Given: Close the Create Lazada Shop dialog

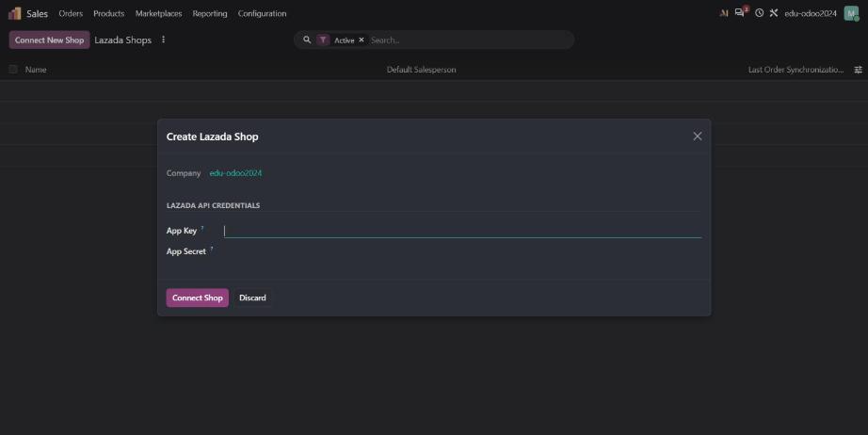Looking at the screenshot, I should 698,137.
